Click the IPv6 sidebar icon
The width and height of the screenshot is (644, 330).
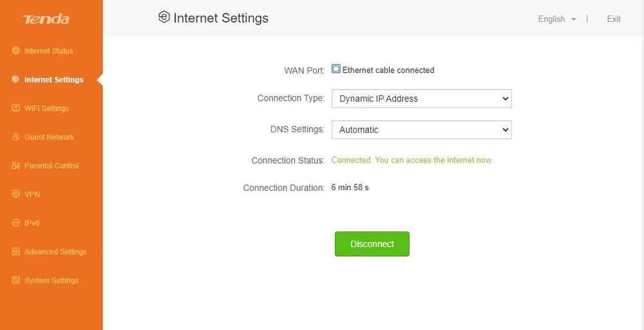click(16, 223)
